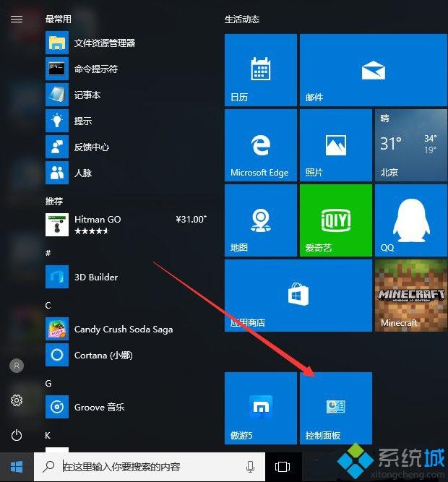Image resolution: width=448 pixels, height=482 pixels.
Task: Click the 推荐 section heading
Action: click(54, 201)
